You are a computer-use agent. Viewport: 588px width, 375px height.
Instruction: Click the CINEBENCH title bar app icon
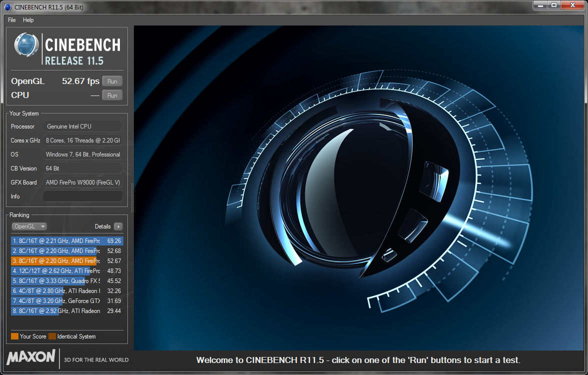(x=7, y=6)
